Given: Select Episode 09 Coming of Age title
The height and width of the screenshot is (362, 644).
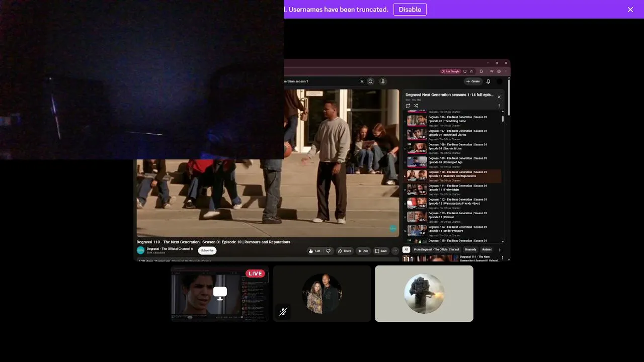Looking at the screenshot, I should 458,160.
